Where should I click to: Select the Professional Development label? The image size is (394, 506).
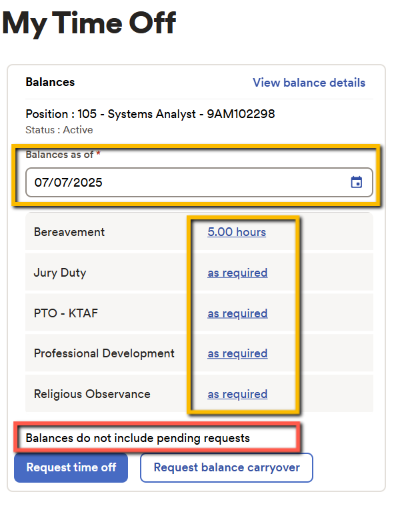(104, 354)
